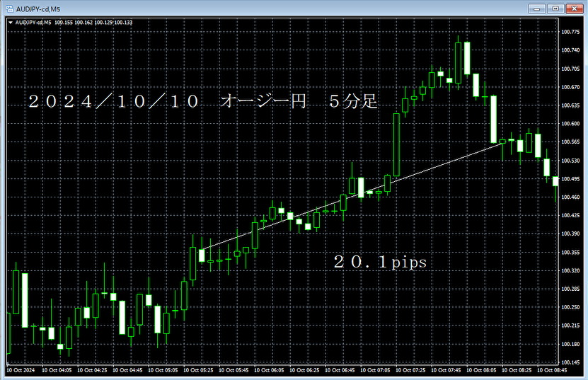Click the 10 Oct 2024 date label

(x=20, y=370)
